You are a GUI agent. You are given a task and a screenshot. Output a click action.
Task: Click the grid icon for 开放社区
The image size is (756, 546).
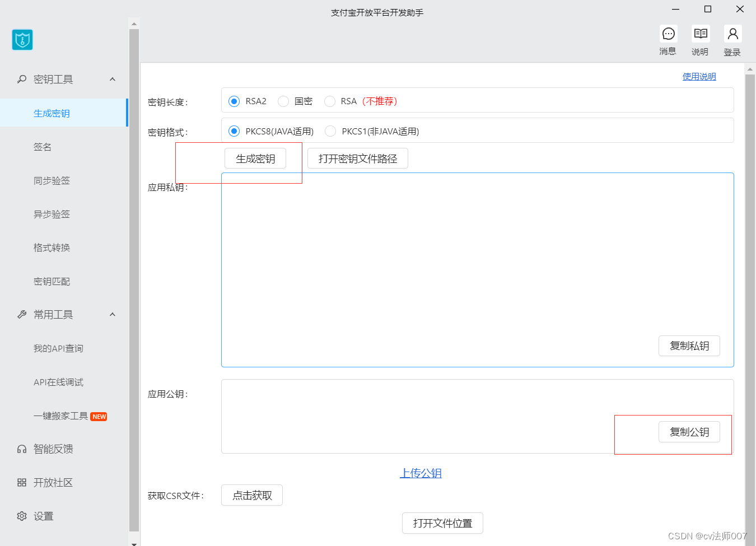22,483
